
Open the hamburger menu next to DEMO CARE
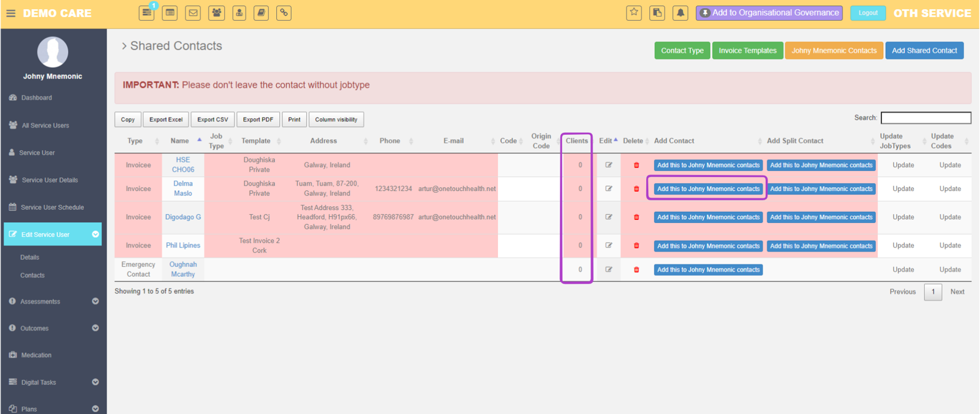point(10,13)
